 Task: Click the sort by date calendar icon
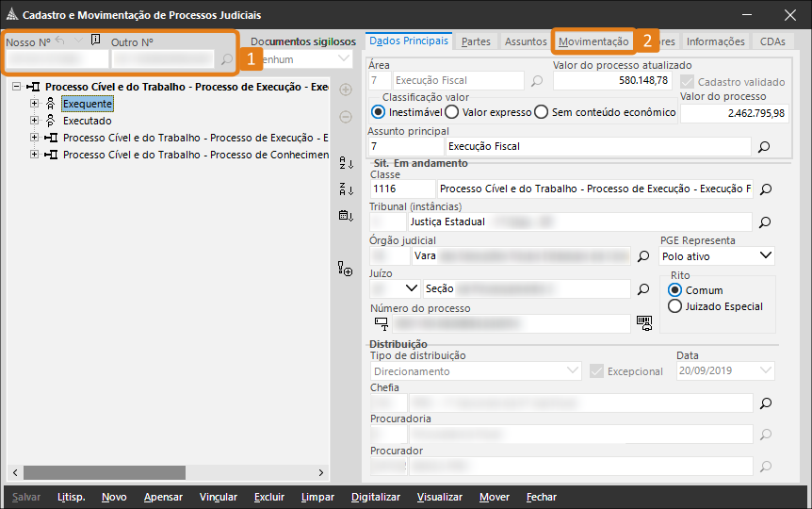point(345,215)
